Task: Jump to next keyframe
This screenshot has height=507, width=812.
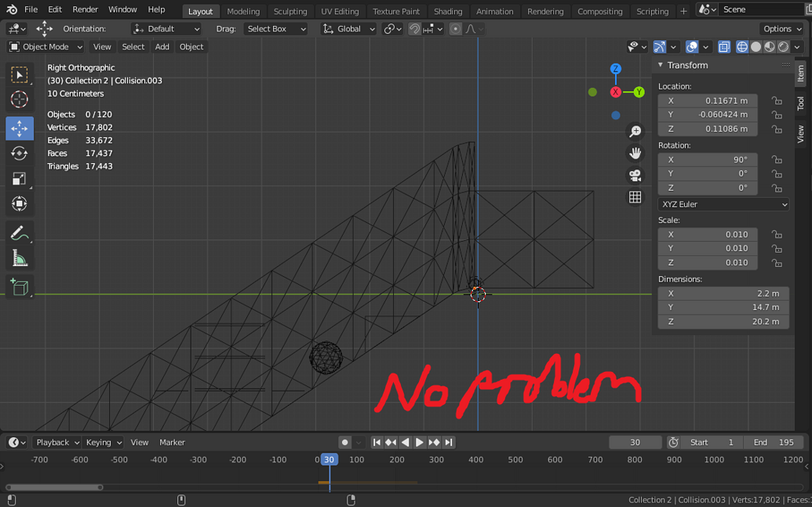Action: pyautogui.click(x=434, y=443)
